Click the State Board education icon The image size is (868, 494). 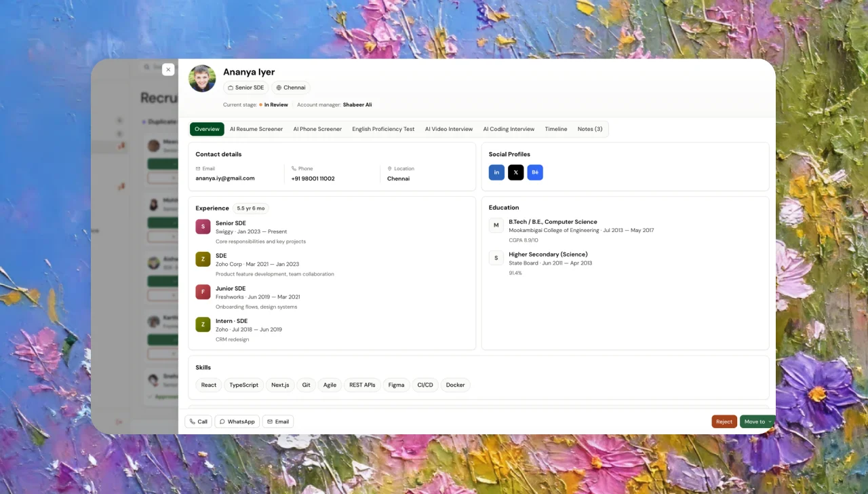coord(496,258)
